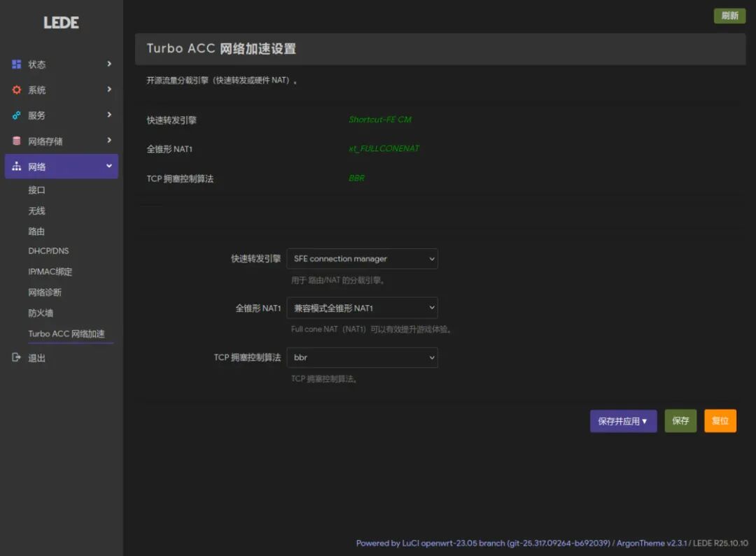The width and height of the screenshot is (756, 556).
Task: Click the green 保存 button
Action: tap(680, 421)
